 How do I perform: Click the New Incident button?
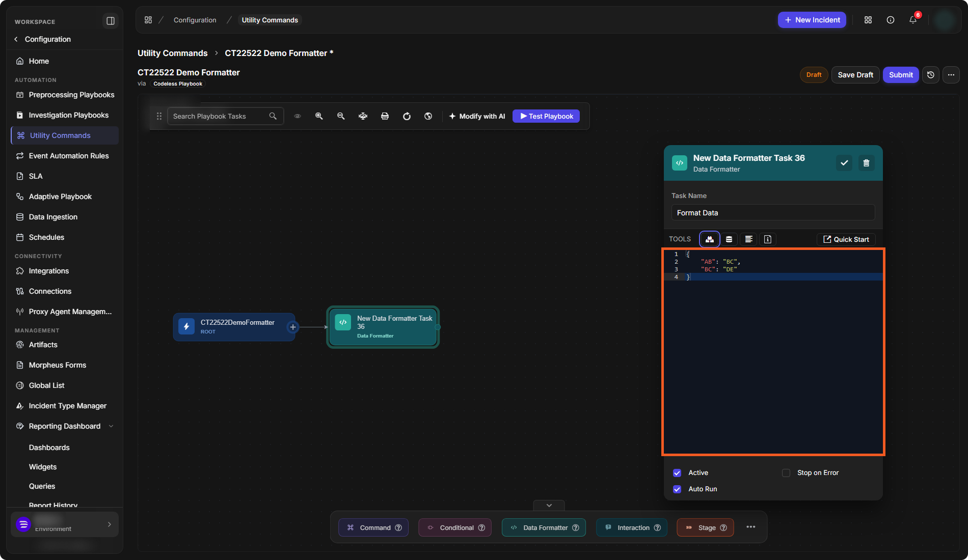coord(812,20)
